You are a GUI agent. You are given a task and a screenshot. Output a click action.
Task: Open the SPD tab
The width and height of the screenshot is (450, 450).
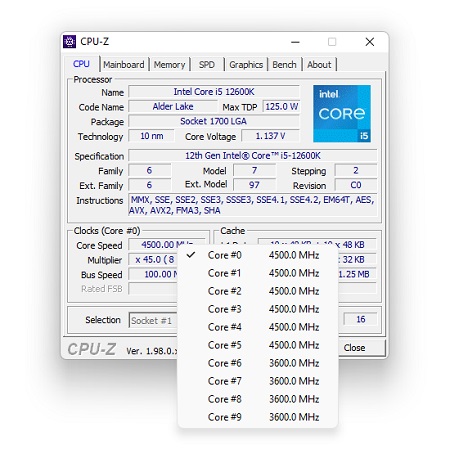pos(207,65)
